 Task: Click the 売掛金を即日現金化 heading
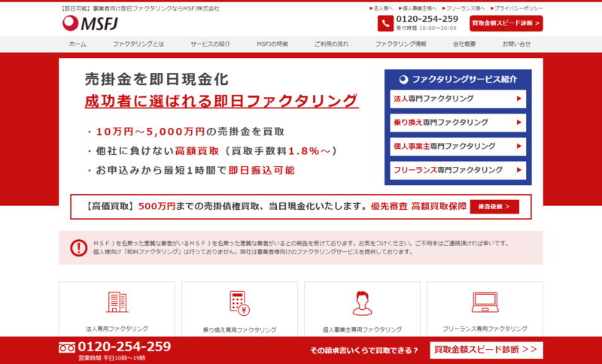tap(157, 80)
